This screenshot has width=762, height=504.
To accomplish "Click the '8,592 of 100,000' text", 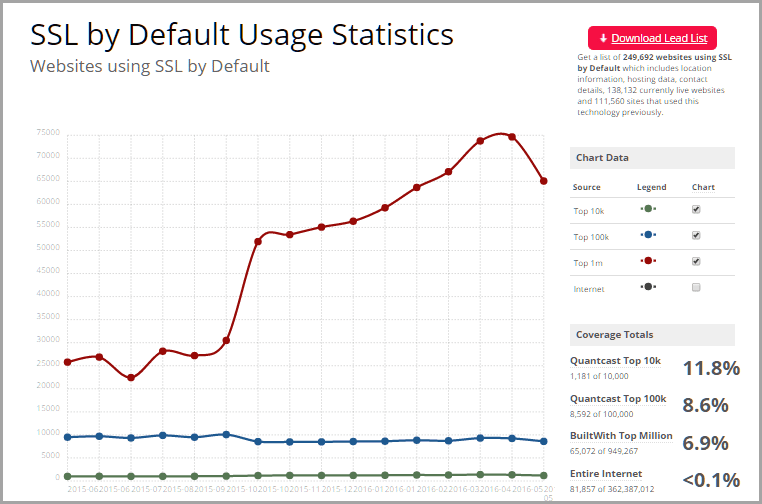I will (x=602, y=414).
